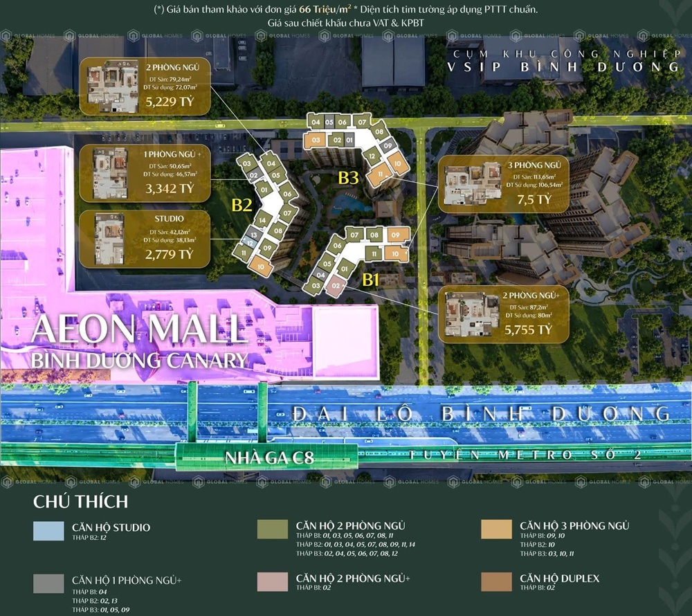692x616 pixels.
Task: Select blue studio unit 12 in tower B2
Action: [x=249, y=243]
